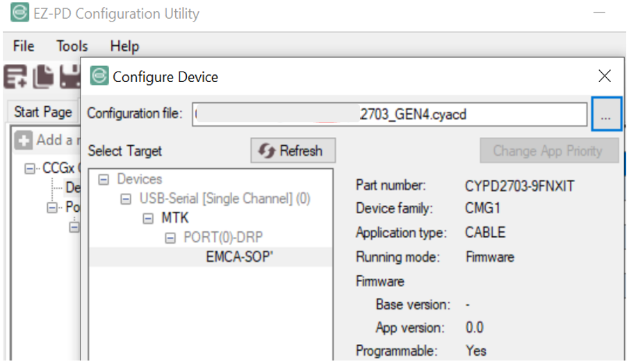The height and width of the screenshot is (364, 629).
Task: Switch to the Start Page tab
Action: pos(43,112)
